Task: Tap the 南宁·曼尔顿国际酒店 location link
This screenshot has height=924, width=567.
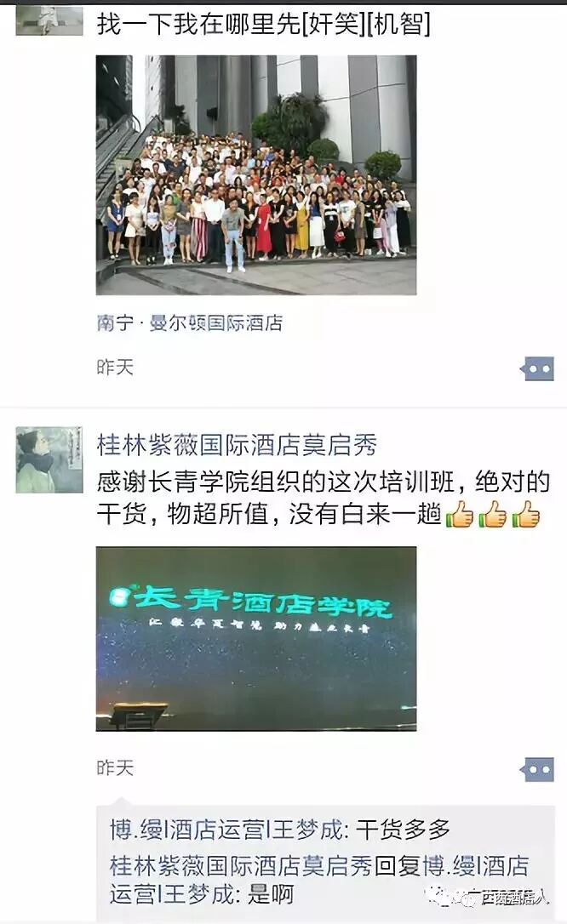Action: [x=190, y=323]
